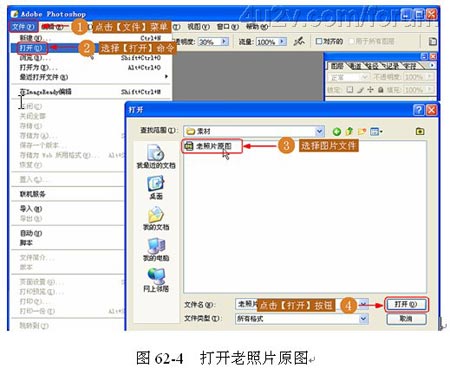Expand the 文件名 combo box arrow
Viewport: 450px width, 368px height.
(364, 304)
